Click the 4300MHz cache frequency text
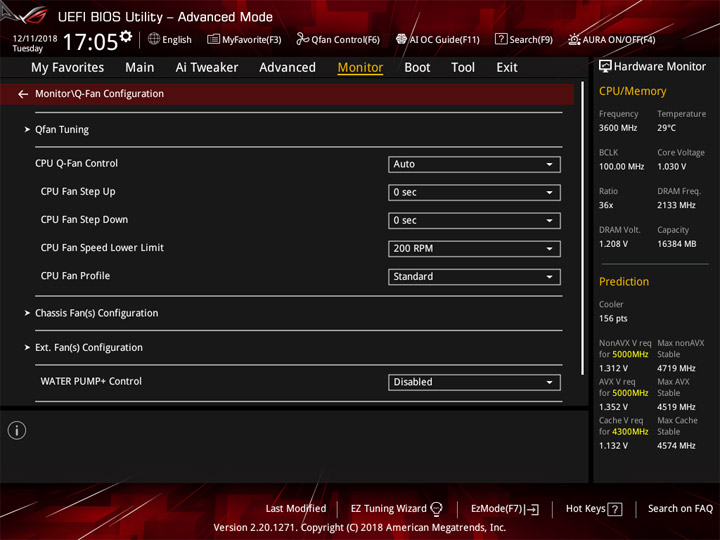The width and height of the screenshot is (720, 540). [x=630, y=432]
